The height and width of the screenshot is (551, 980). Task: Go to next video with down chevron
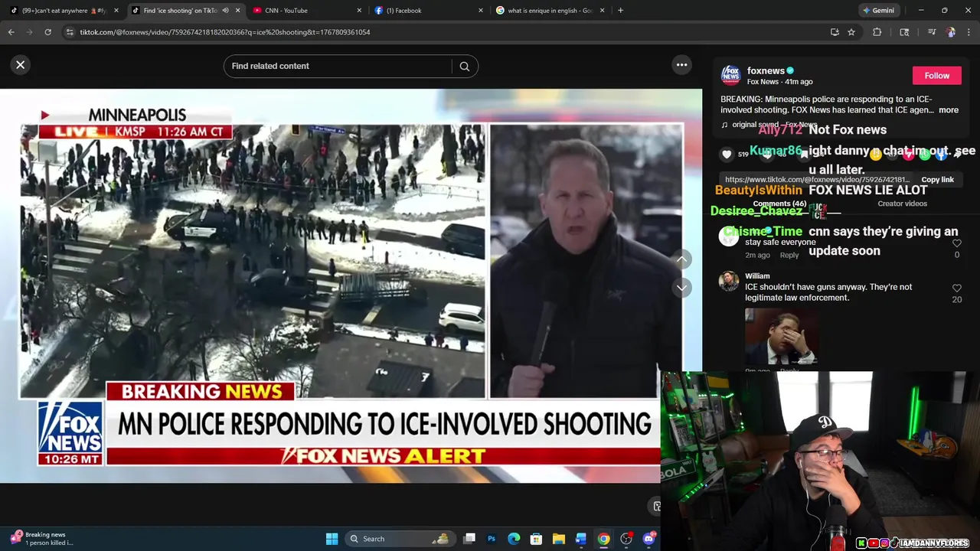click(x=681, y=288)
